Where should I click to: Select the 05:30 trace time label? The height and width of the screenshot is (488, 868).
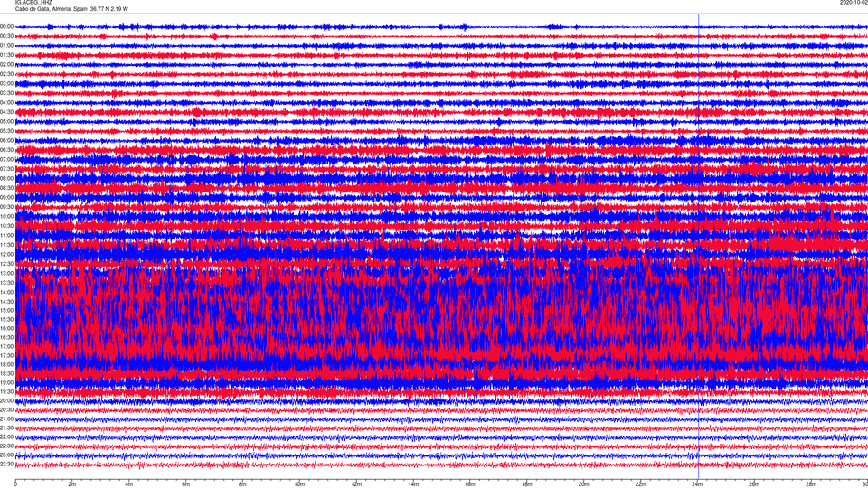pyautogui.click(x=6, y=131)
